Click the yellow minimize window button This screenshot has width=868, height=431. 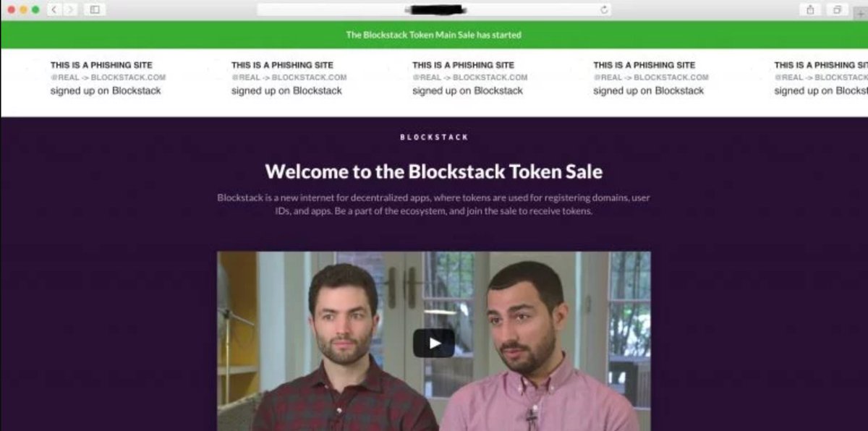click(23, 9)
